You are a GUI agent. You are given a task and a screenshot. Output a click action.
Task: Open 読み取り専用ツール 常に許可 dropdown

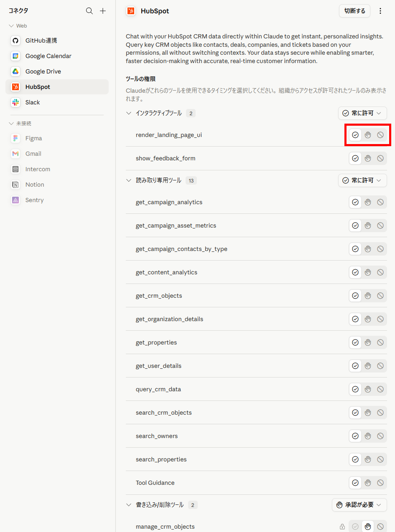click(x=362, y=180)
